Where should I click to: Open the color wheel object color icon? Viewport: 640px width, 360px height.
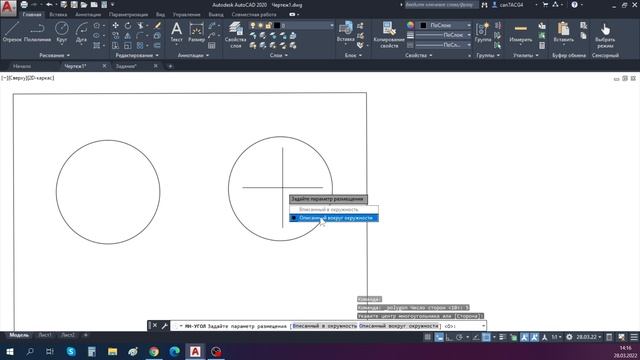(x=410, y=25)
